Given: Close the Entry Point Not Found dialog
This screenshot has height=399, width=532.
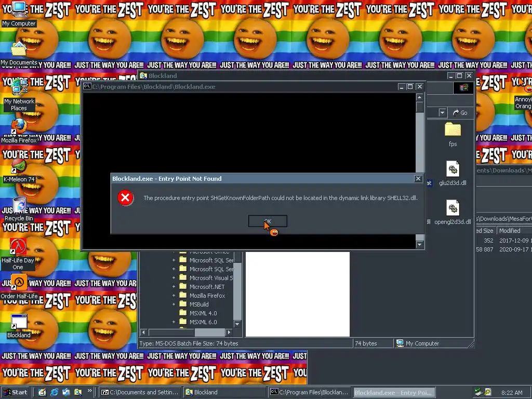Looking at the screenshot, I should coord(418,179).
